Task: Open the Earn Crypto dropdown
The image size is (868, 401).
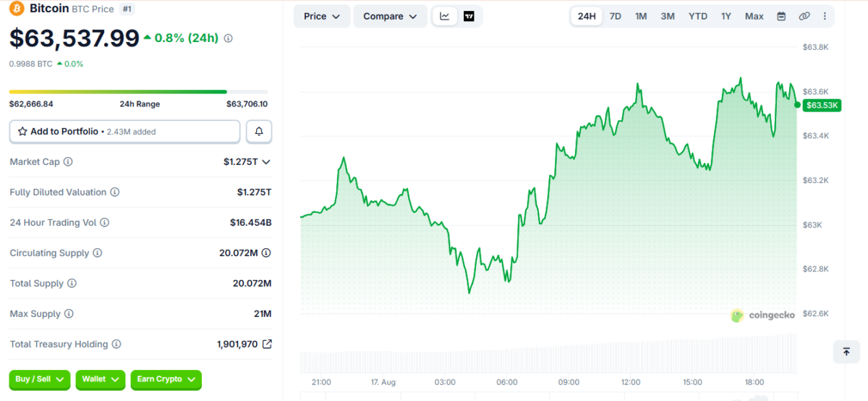Action: click(166, 379)
